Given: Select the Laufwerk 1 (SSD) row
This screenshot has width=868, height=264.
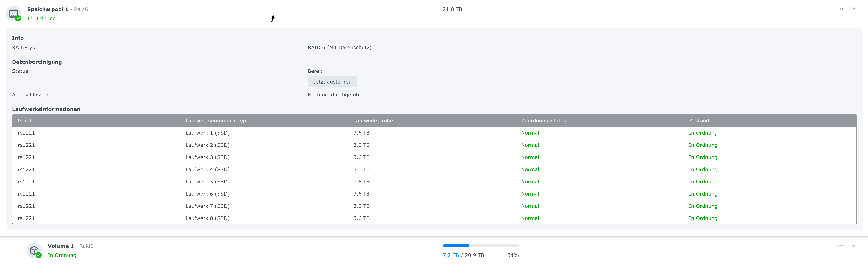Looking at the screenshot, I should point(208,133).
